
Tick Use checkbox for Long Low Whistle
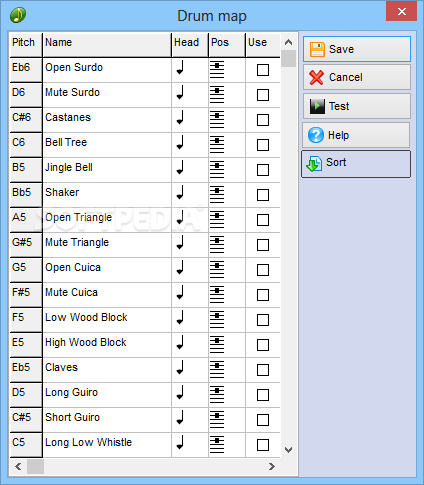(x=263, y=445)
